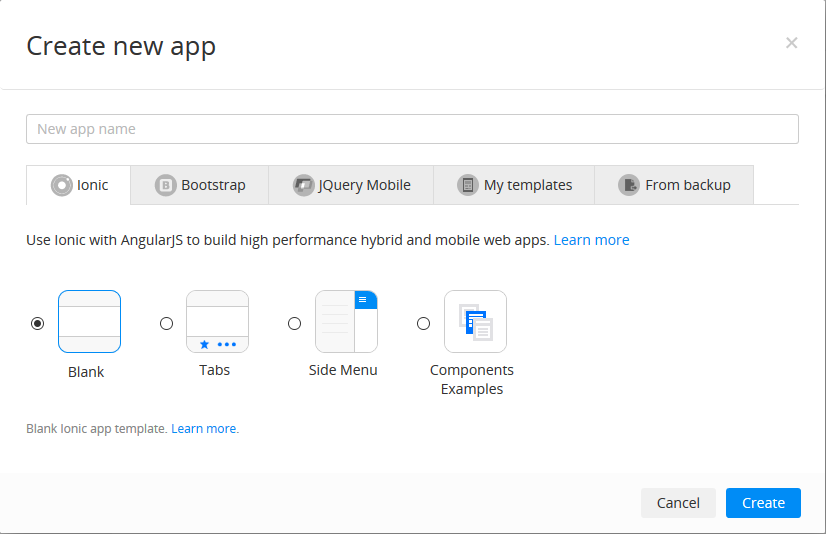Viewport: 826px width, 534px height.
Task: Click the Tabs template label
Action: 214,370
